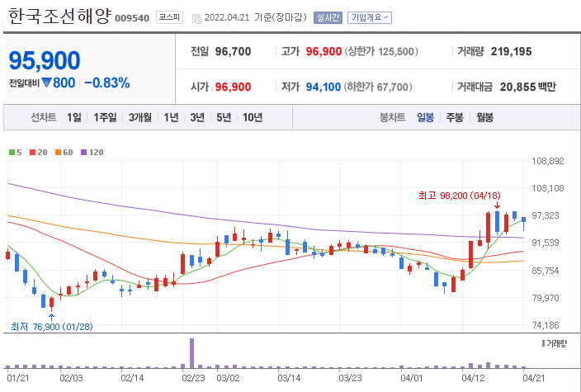Select the 3개월 line chart period
The image size is (581, 392).
139,117
